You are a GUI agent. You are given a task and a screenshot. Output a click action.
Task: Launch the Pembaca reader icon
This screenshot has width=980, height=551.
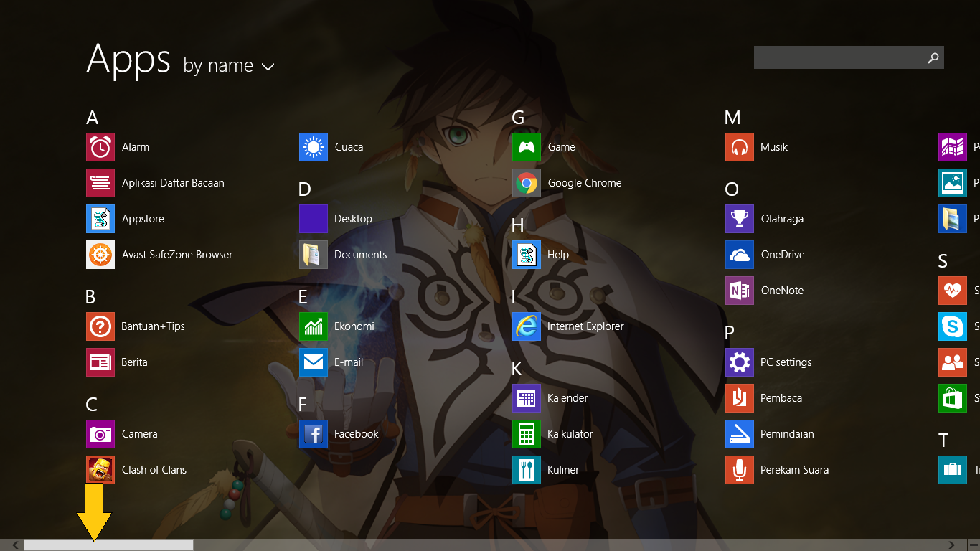[x=740, y=398]
